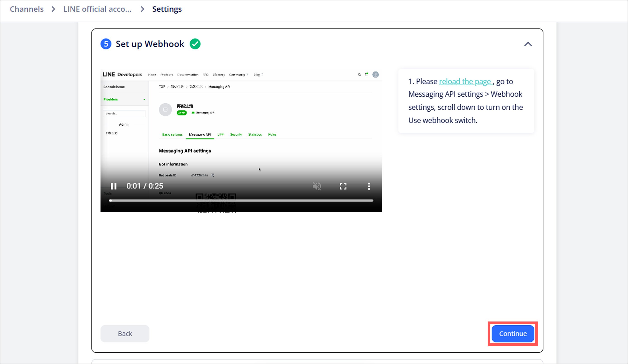
Task: Click the Continue button
Action: [513, 333]
